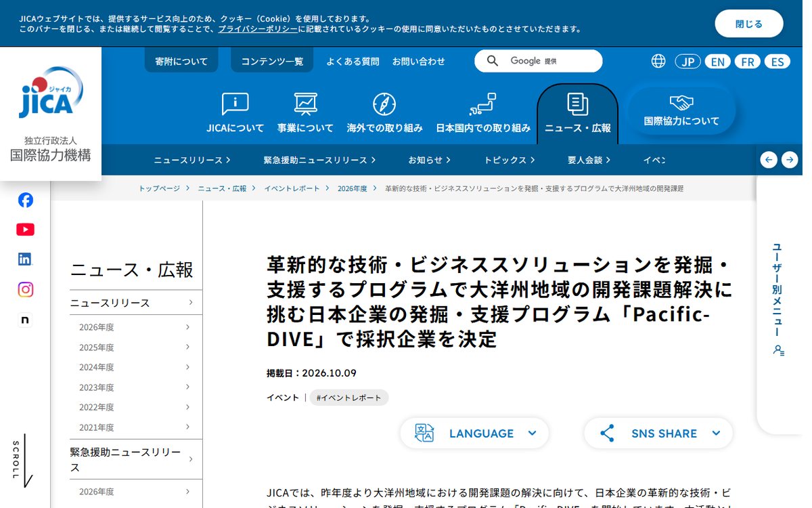Viewport: 812px width, 508px height.
Task: Open JICA Facebook page icon
Action: point(25,200)
